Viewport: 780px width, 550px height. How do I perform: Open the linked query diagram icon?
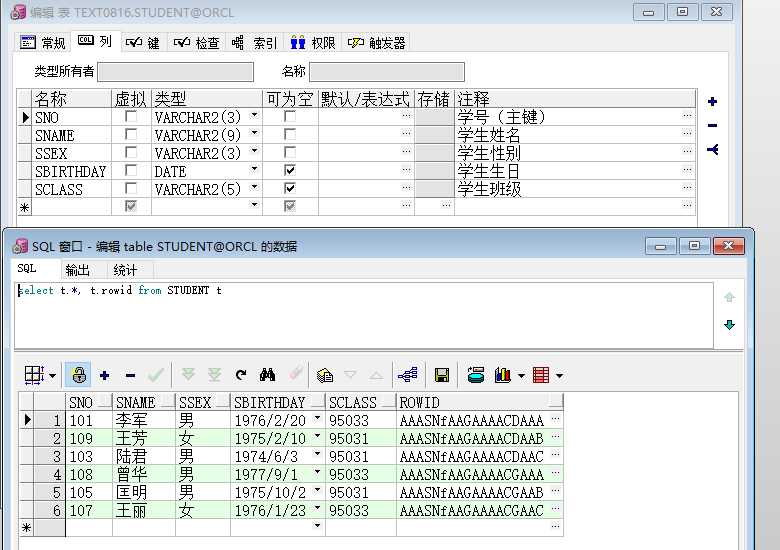[408, 374]
